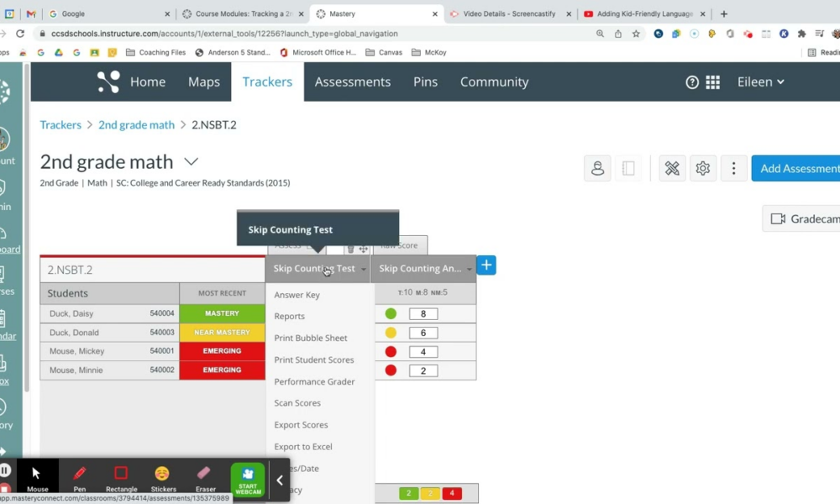Open the help question mark icon
The height and width of the screenshot is (504, 840).
pyautogui.click(x=692, y=82)
